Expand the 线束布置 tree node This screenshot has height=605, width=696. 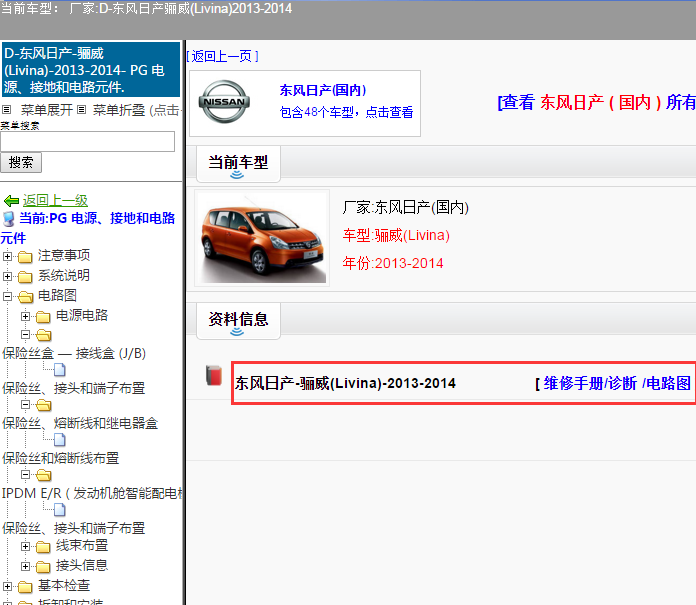25,546
